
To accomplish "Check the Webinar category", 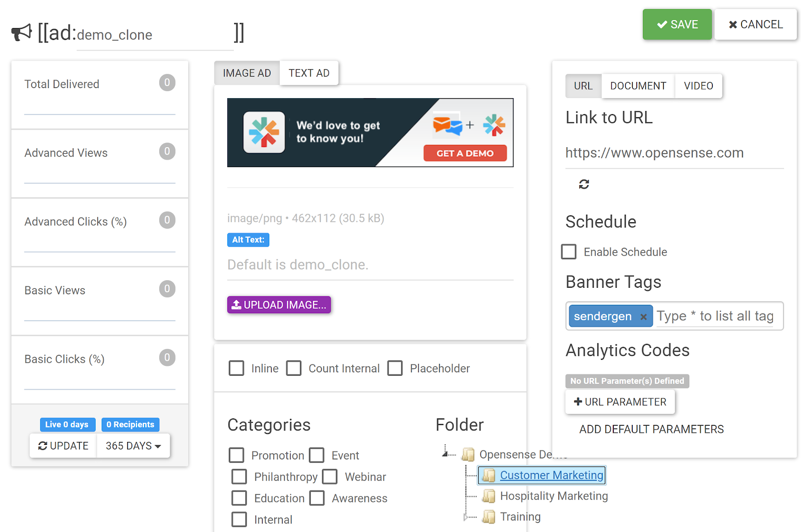I will click(330, 476).
